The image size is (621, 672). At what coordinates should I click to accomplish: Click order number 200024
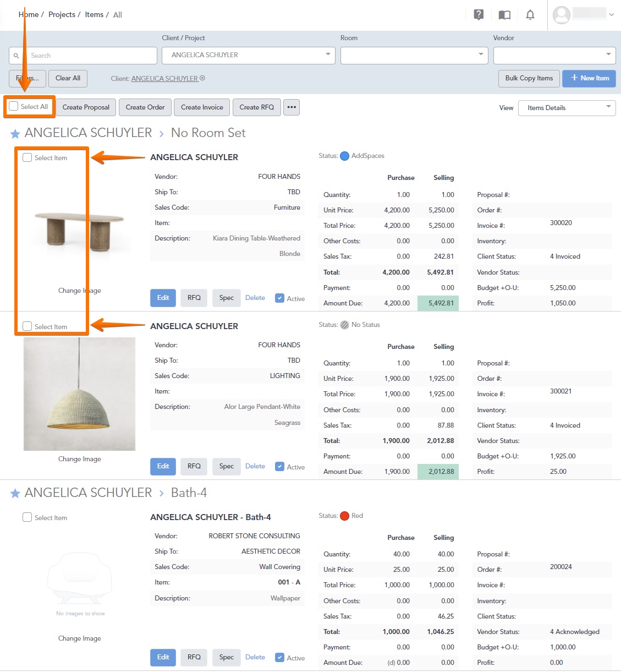(x=561, y=567)
